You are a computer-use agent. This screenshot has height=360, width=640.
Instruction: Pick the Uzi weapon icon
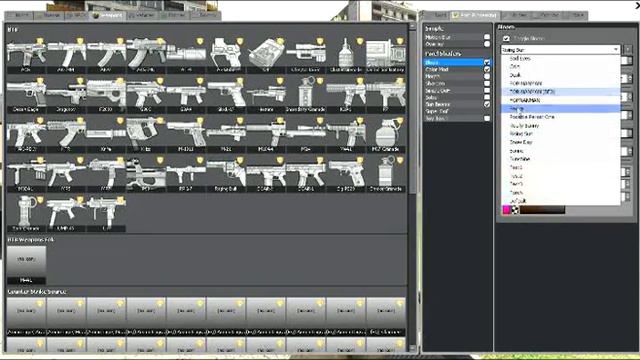106,213
